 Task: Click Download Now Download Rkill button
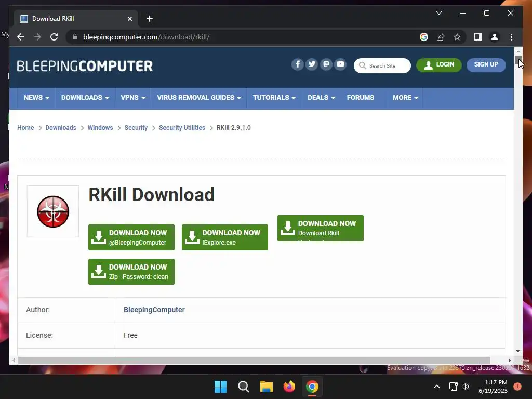(320, 228)
